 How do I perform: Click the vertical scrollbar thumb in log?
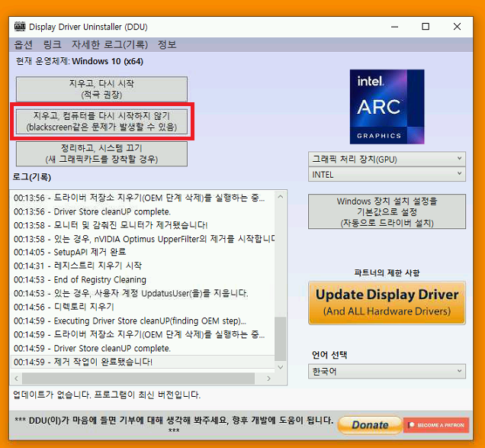(281, 339)
